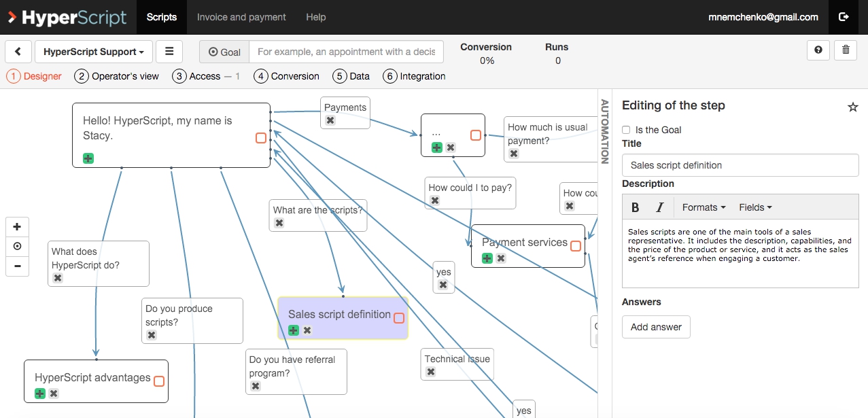Click the HyperScript logo
Viewport: 868px width, 418px height.
tap(67, 17)
